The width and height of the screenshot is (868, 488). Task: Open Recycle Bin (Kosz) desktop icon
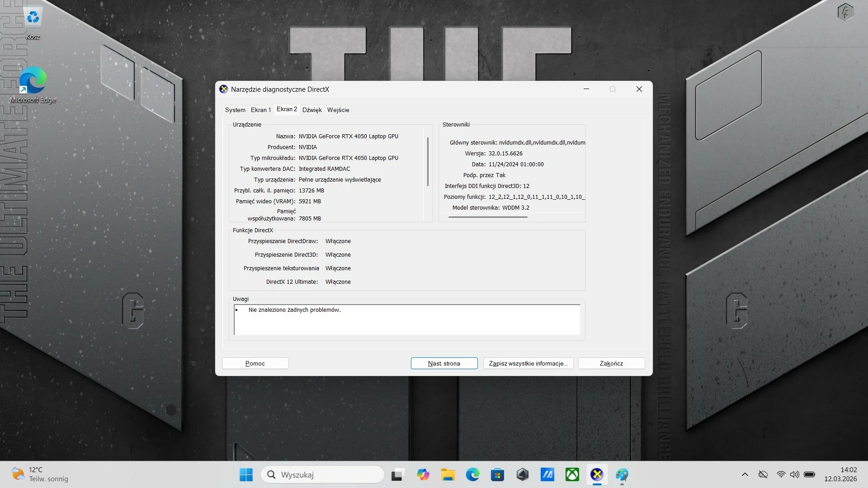tap(33, 23)
